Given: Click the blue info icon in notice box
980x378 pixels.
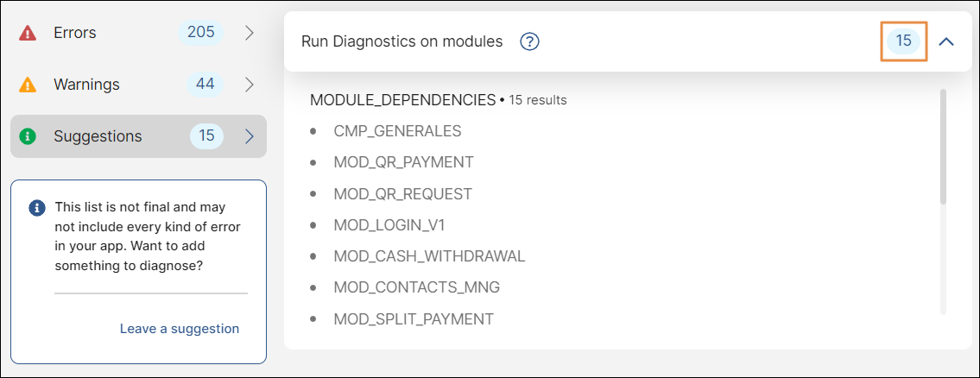Looking at the screenshot, I should [36, 208].
